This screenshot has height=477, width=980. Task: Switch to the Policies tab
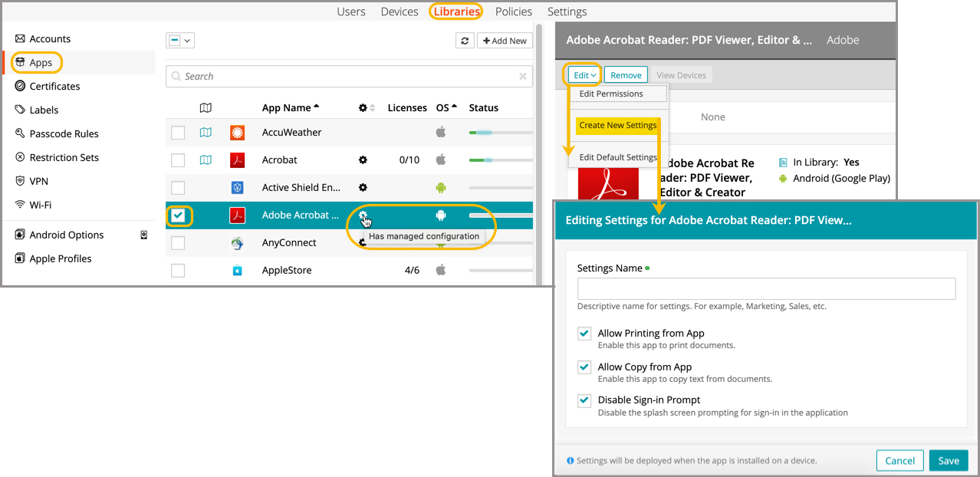coord(514,12)
